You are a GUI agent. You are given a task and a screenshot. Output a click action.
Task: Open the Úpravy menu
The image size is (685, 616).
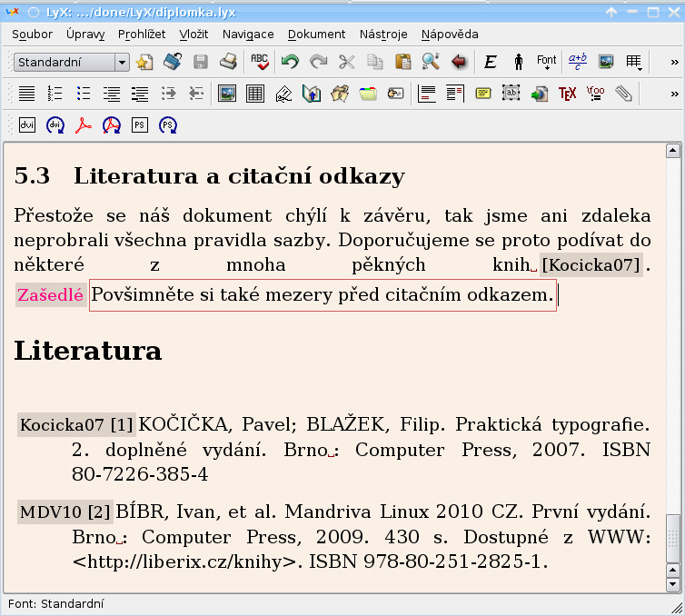pos(85,35)
